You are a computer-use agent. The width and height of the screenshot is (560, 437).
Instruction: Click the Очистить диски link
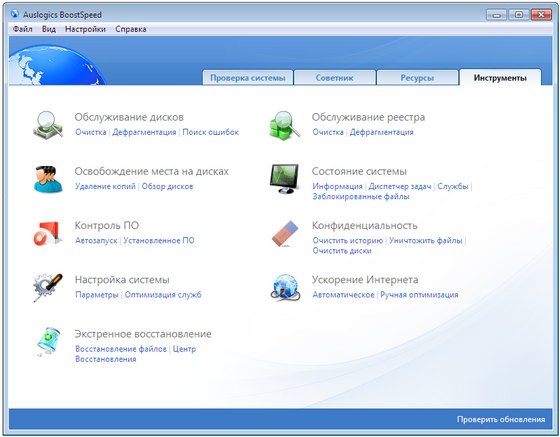(342, 251)
